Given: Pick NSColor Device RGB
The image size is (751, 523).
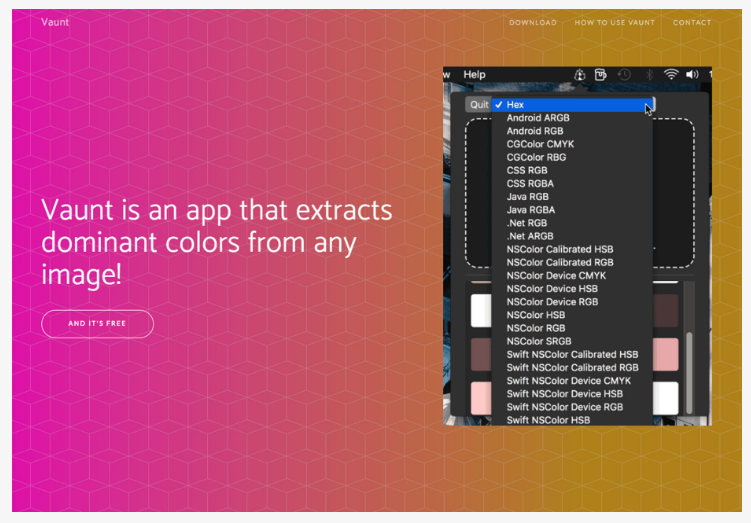Looking at the screenshot, I should coord(572,302).
